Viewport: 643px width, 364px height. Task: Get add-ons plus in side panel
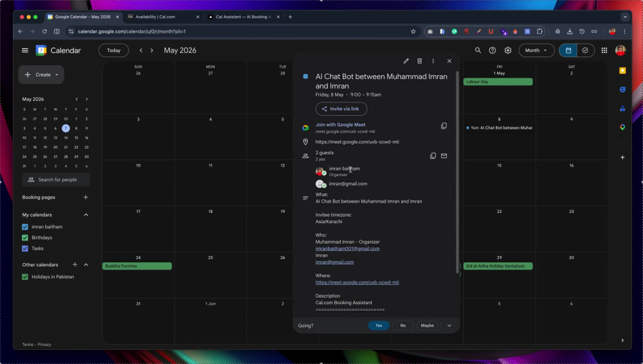(x=622, y=157)
